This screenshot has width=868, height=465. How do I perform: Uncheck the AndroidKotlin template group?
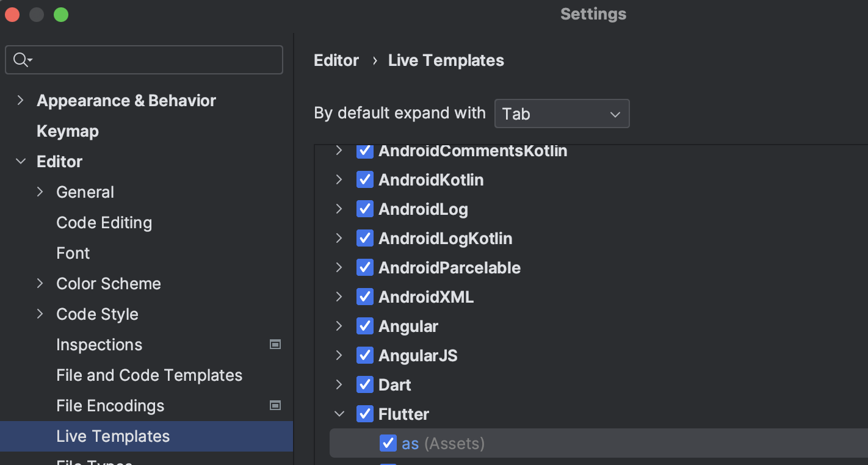[x=365, y=180]
